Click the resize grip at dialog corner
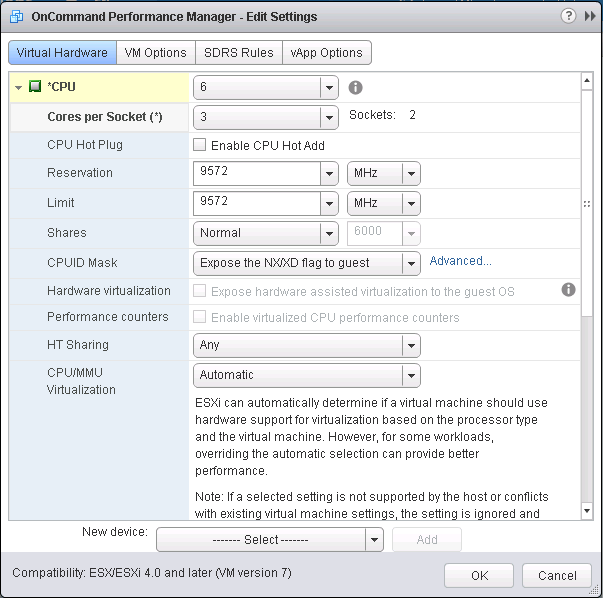Image resolution: width=603 pixels, height=598 pixels. coord(596,591)
